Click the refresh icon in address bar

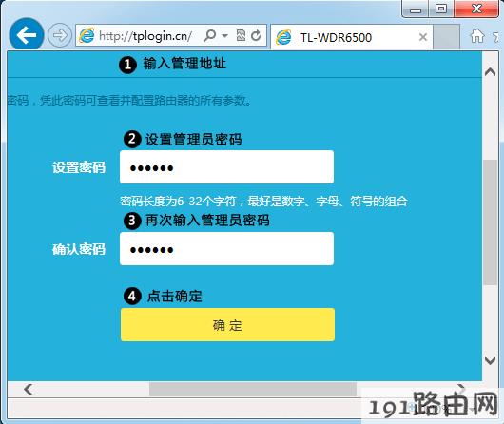[256, 35]
